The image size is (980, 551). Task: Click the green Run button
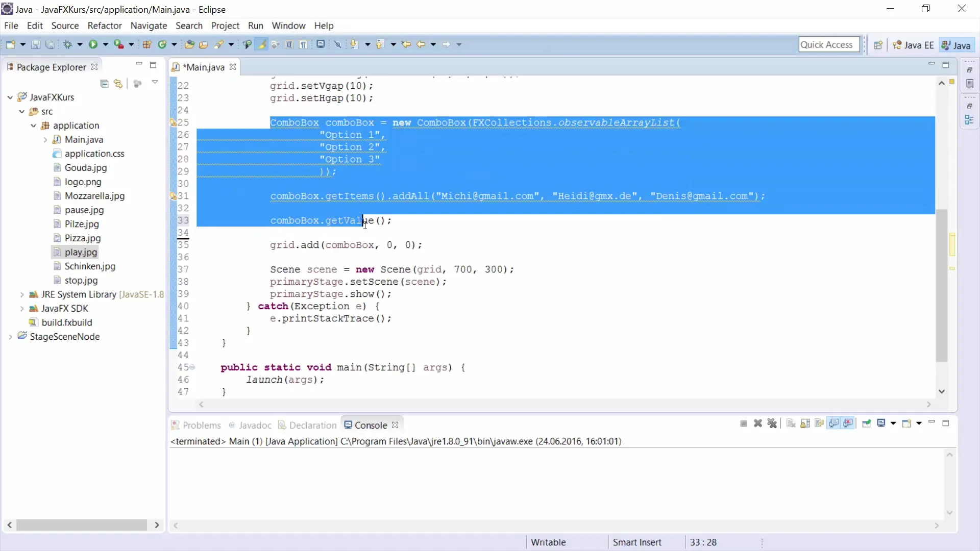click(x=93, y=44)
